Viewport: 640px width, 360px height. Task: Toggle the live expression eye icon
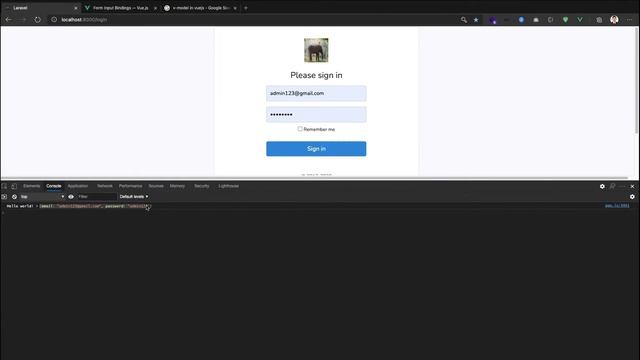tap(71, 197)
